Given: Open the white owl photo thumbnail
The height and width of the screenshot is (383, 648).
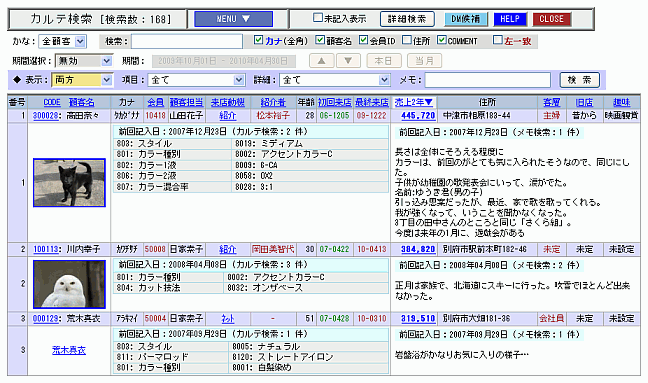Looking at the screenshot, I should (69, 284).
